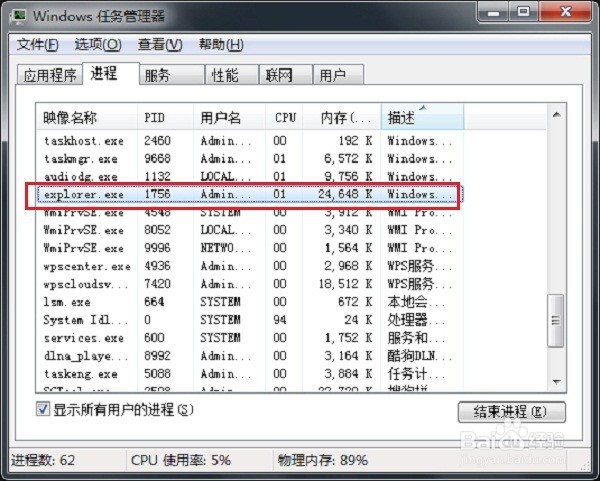Sort by PID column header
Viewport: 600px width, 481px height.
(165, 117)
